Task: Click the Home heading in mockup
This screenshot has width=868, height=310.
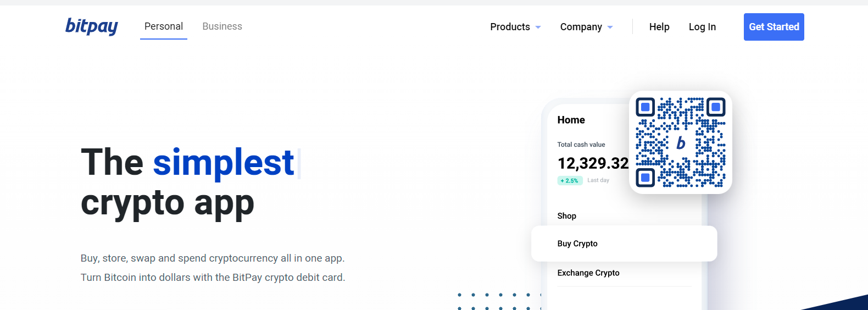Action: coord(571,120)
